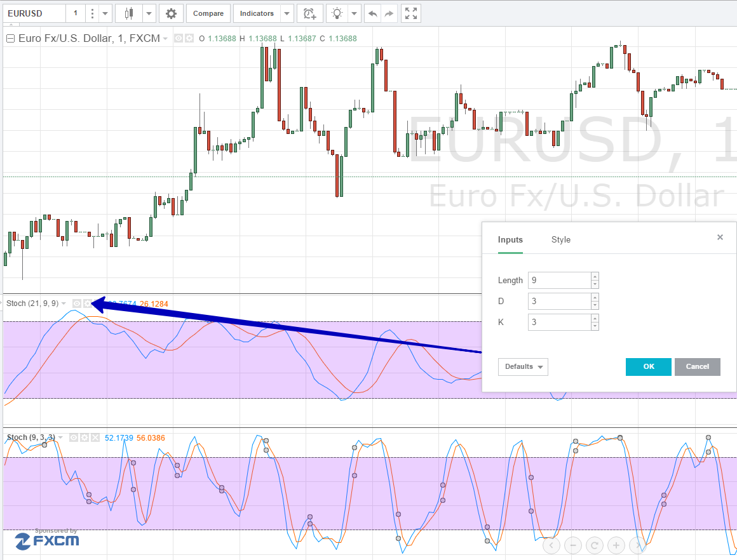The image size is (737, 560).
Task: Toggle visibility of Stoch (21, 9, 9) indicator
Action: tap(77, 303)
